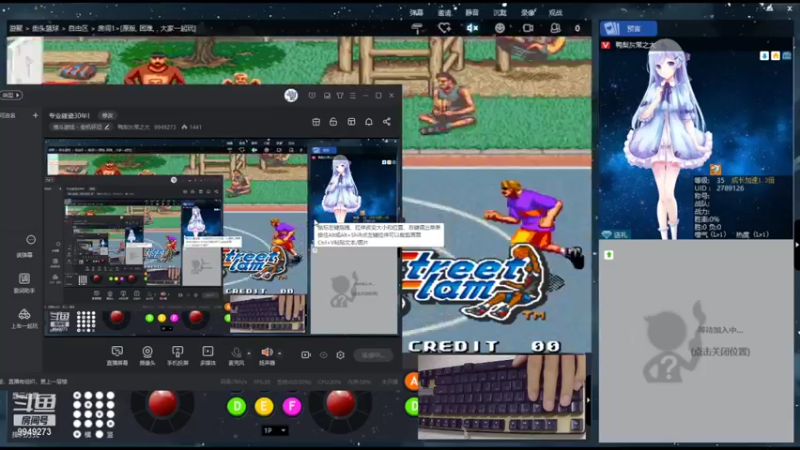Select the 观战 menu item
Screen dimensions: 800x450
click(555, 12)
